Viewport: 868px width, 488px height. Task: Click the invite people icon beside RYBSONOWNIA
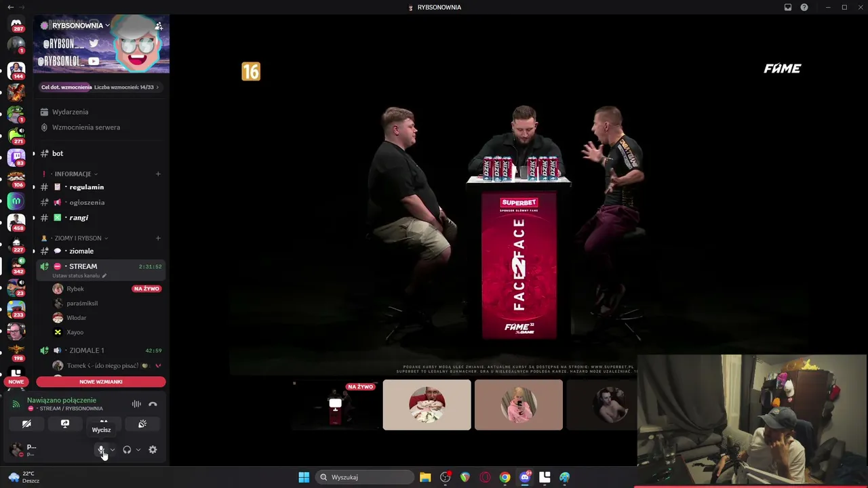159,26
